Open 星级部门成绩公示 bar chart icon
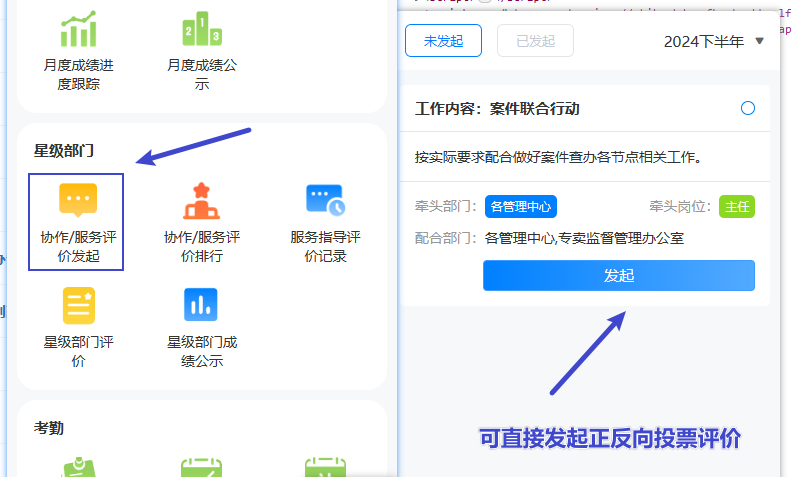Screen dimensions: 791x477 click(x=201, y=305)
